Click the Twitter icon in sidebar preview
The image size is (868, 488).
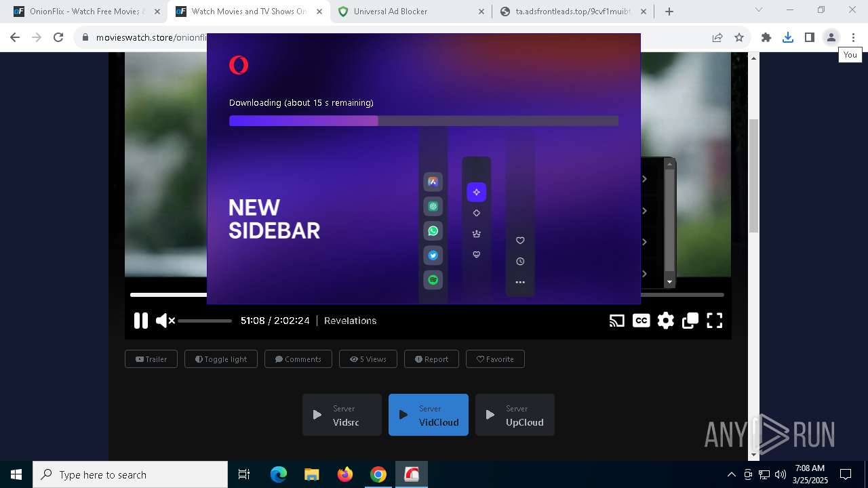click(x=433, y=256)
